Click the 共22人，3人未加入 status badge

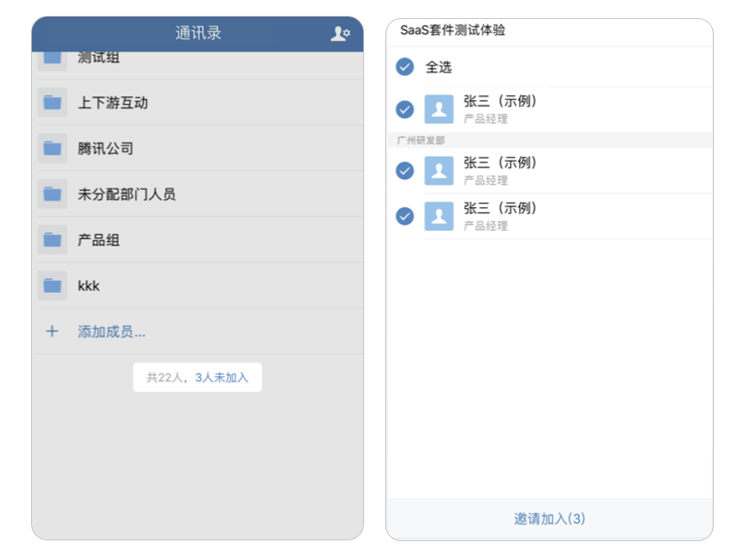coord(198,377)
